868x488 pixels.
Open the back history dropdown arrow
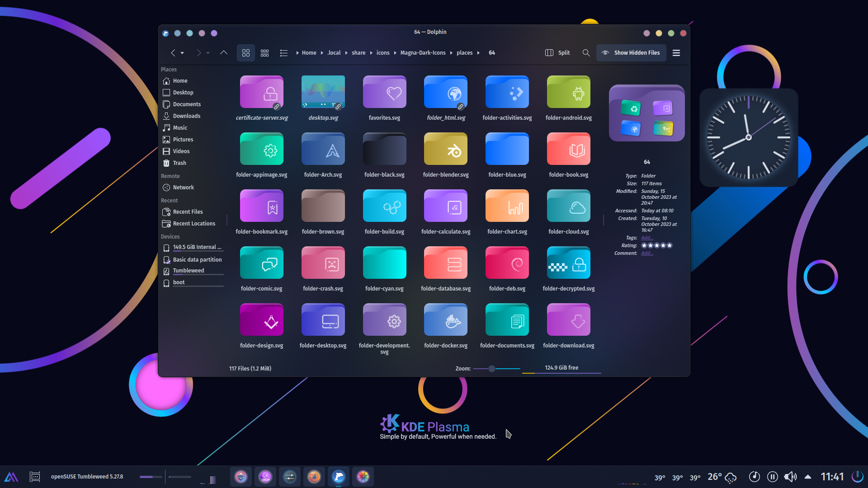point(182,53)
